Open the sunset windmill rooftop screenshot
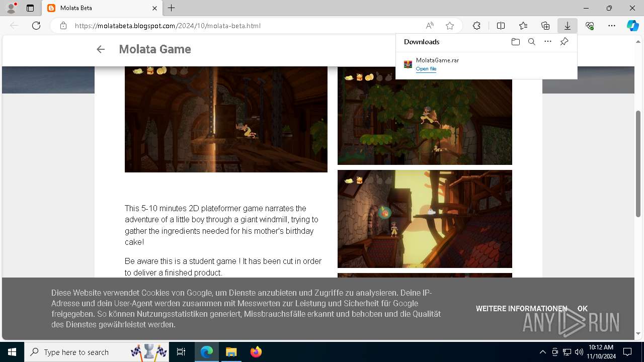Viewport: 644px width, 362px height. pos(425,219)
